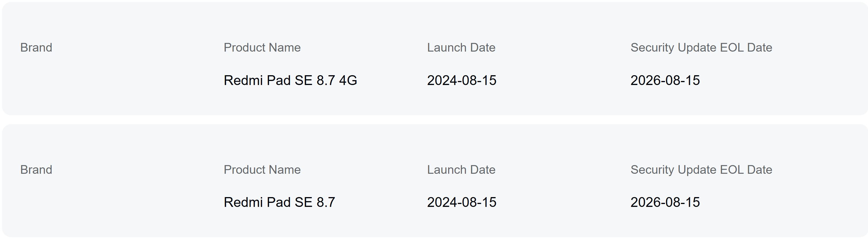
Task: Click the empty Brand value in the bottom card
Action: click(x=36, y=202)
